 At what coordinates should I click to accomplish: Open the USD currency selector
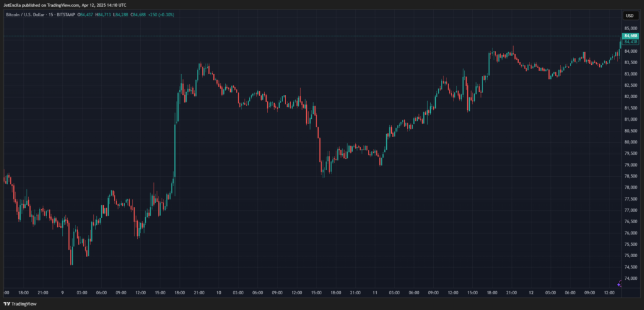[x=629, y=15]
